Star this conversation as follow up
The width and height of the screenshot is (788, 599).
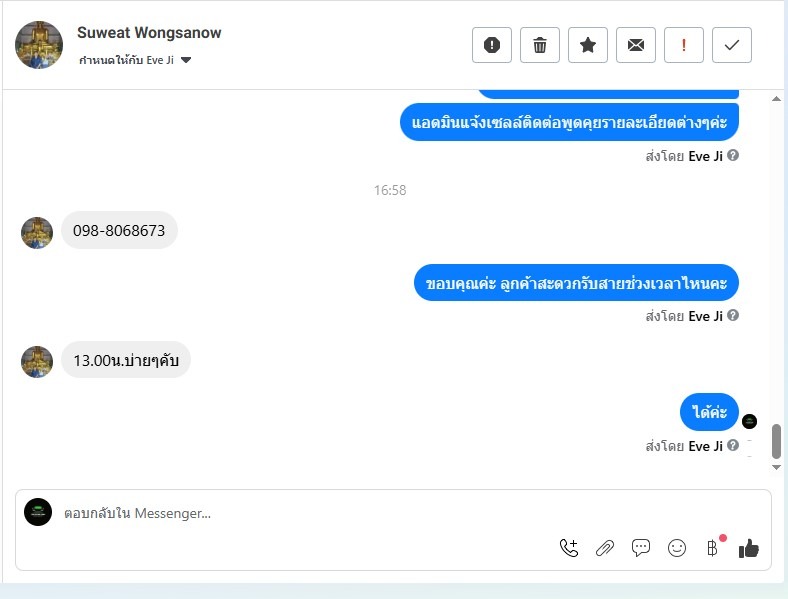588,45
